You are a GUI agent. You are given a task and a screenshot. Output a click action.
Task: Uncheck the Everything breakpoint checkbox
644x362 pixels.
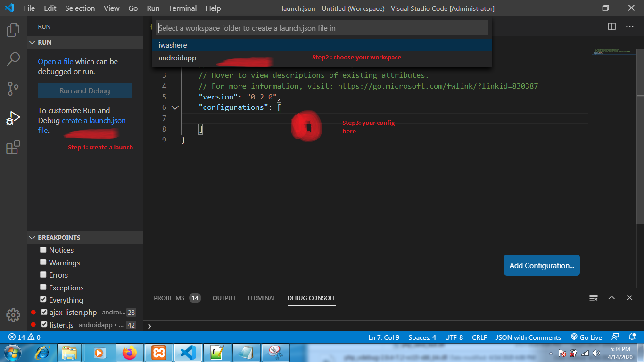click(43, 299)
